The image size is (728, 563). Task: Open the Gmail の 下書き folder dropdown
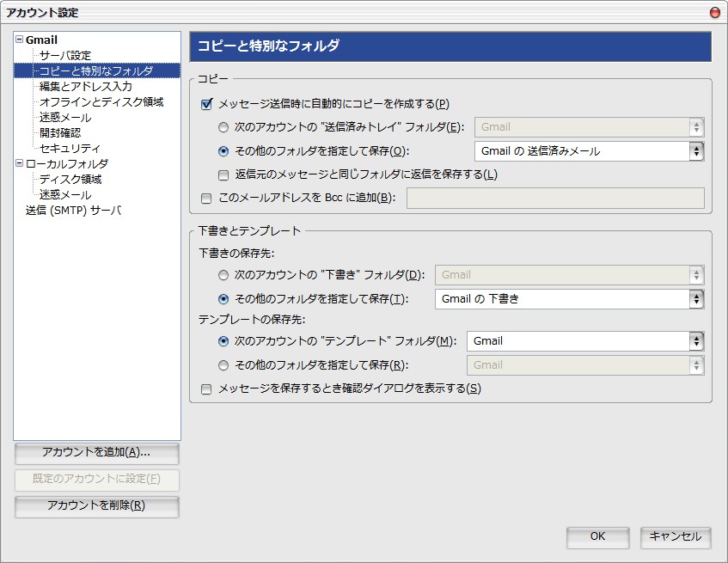click(570, 299)
